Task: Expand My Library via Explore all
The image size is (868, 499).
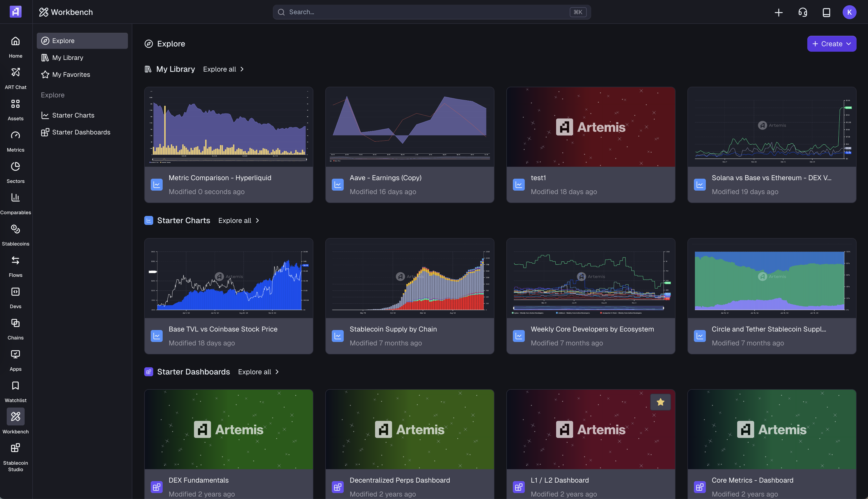Action: (223, 69)
